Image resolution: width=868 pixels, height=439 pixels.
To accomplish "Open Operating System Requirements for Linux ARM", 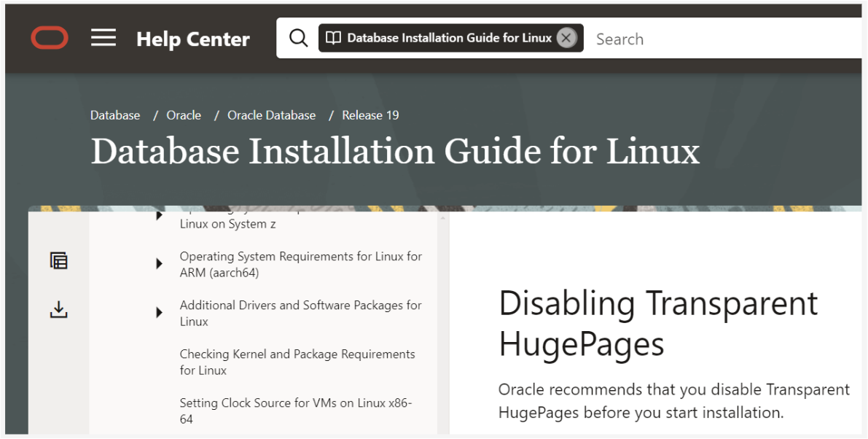I will pos(300,264).
